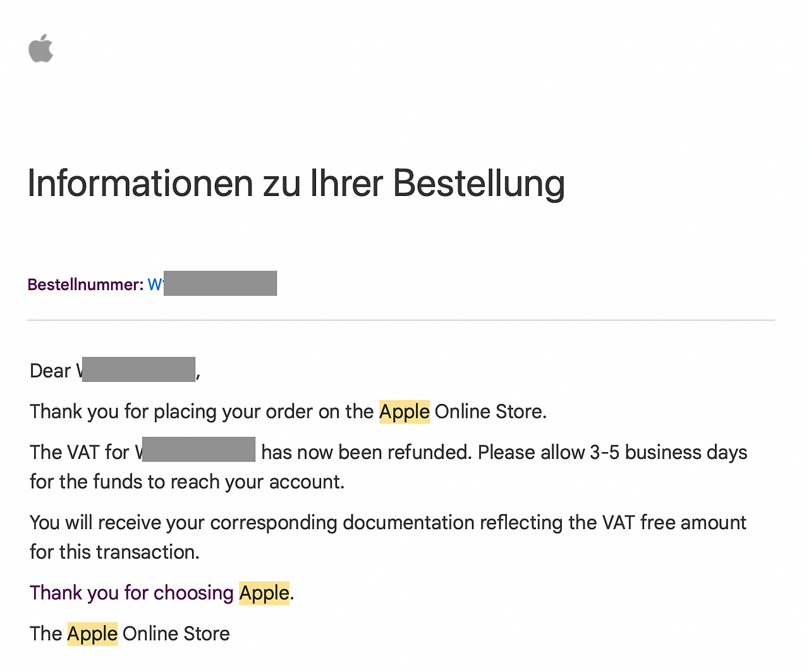Click the '3-5 business days' text
The width and height of the screenshot is (809, 672).
click(669, 453)
